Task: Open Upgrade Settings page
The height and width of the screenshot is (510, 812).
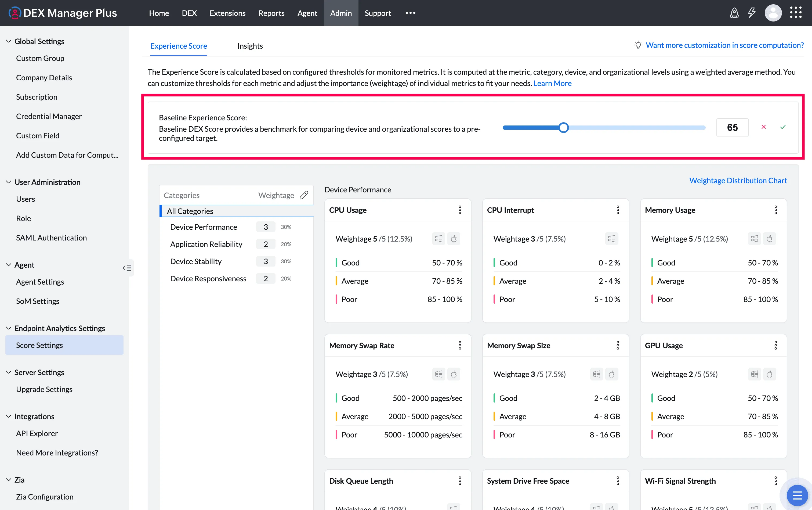Action: pyautogui.click(x=44, y=389)
